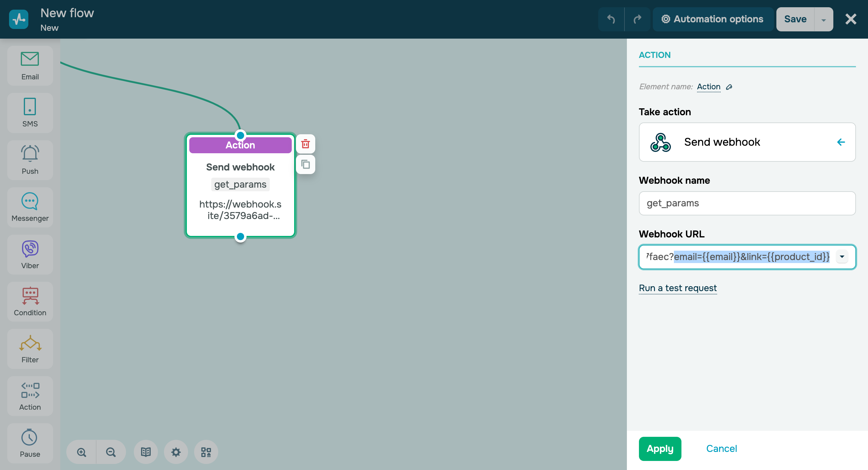Select the Viber element in the sidebar
Viewport: 868px width, 470px height.
coord(30,254)
